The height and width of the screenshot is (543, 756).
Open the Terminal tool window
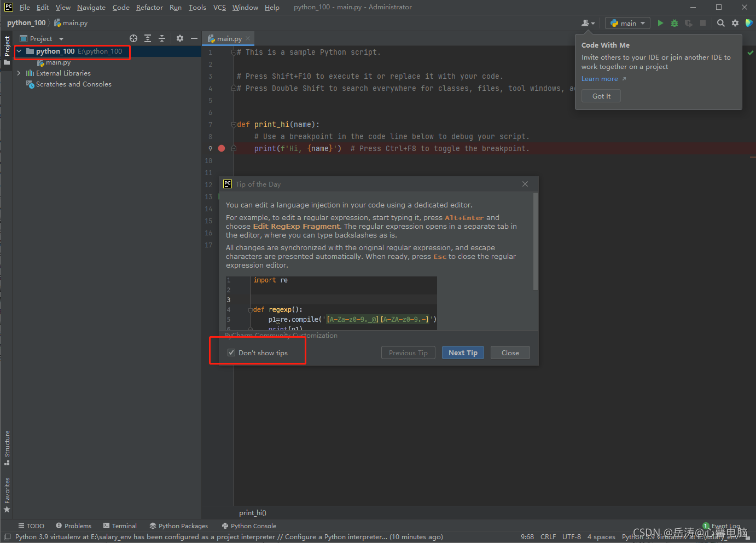(x=120, y=525)
